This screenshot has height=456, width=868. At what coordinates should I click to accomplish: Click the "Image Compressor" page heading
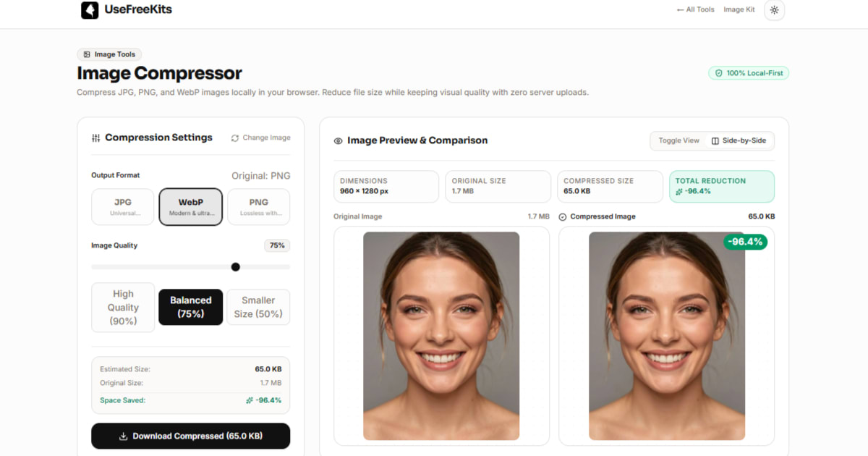[160, 73]
